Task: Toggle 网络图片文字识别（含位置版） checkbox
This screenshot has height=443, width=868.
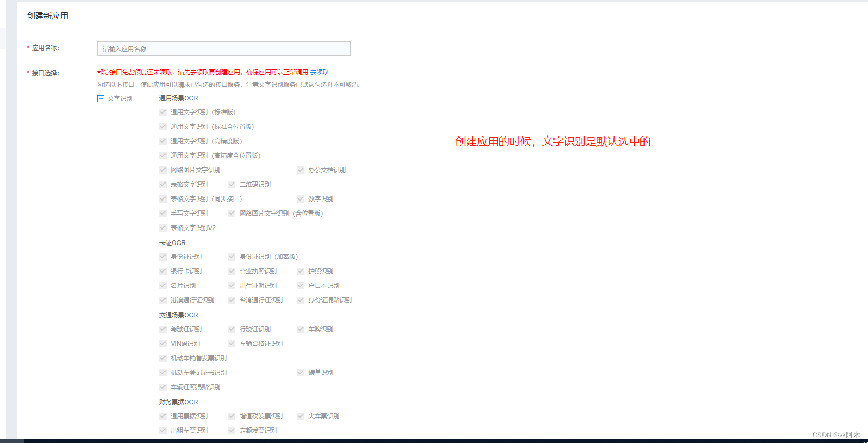Action: [x=232, y=213]
